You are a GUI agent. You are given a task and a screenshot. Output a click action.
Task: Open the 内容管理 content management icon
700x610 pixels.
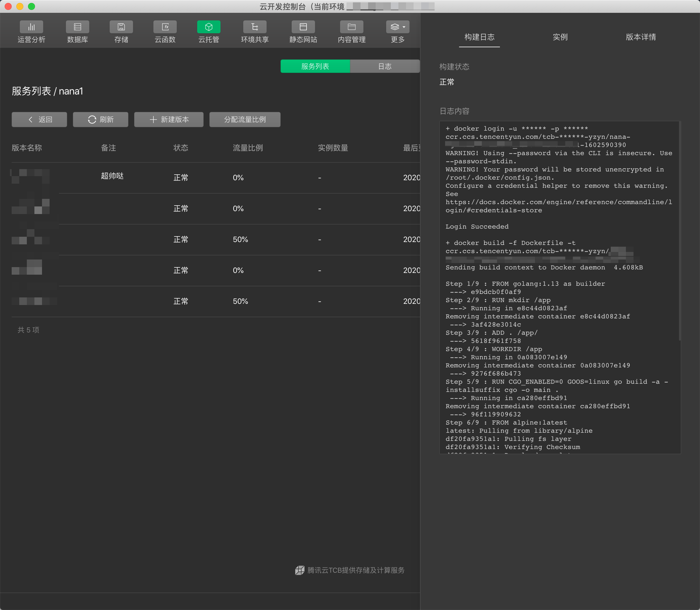[x=352, y=27]
